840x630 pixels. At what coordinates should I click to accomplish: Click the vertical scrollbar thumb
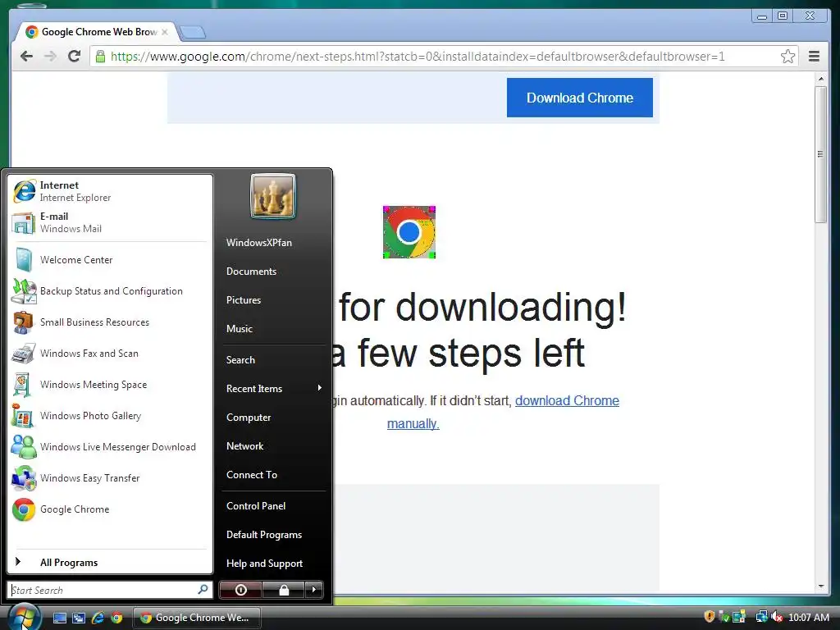tap(820, 154)
